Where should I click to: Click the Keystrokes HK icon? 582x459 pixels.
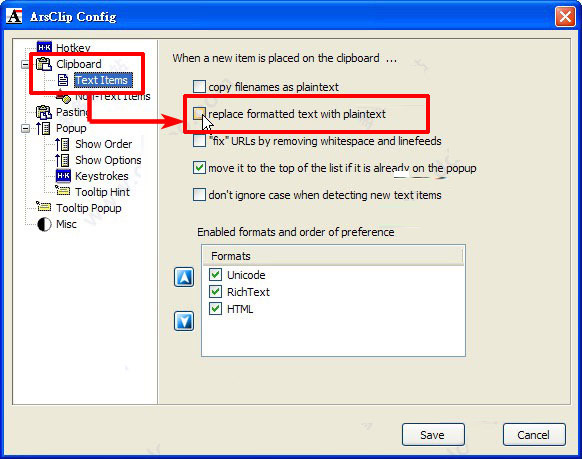click(63, 176)
